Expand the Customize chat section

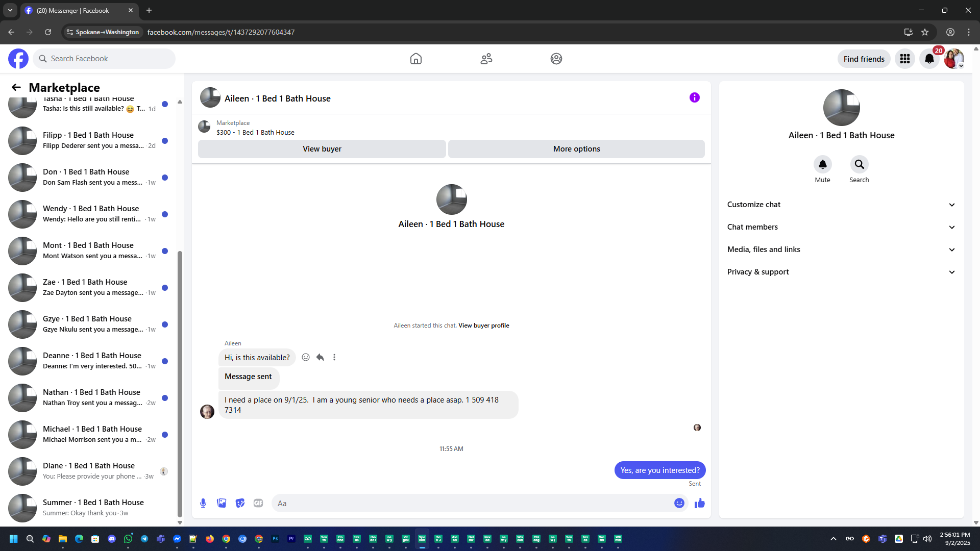pyautogui.click(x=841, y=205)
